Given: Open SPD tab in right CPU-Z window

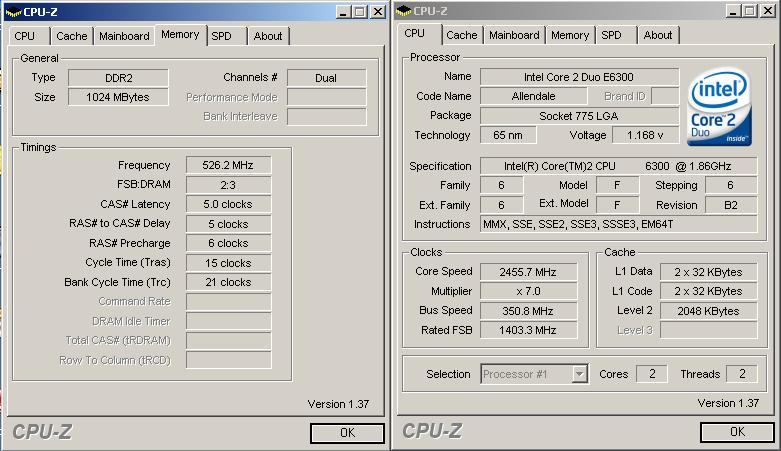Looking at the screenshot, I should pos(616,35).
